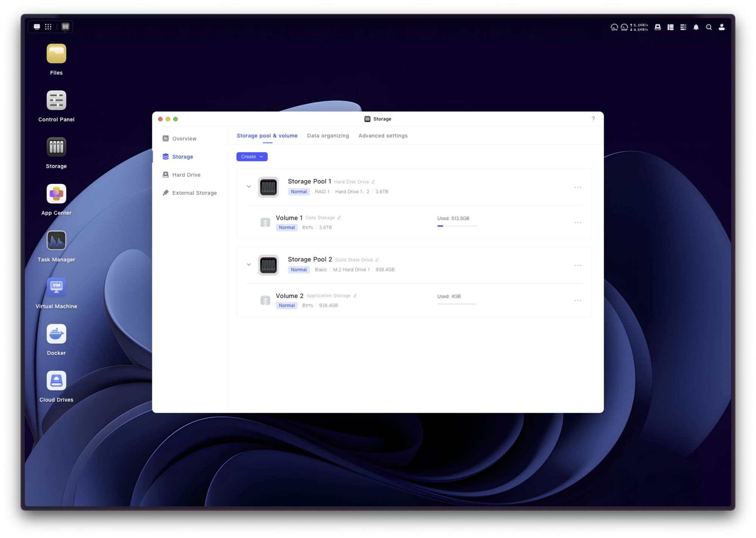Select Hard Drive in the sidebar

[x=186, y=175]
